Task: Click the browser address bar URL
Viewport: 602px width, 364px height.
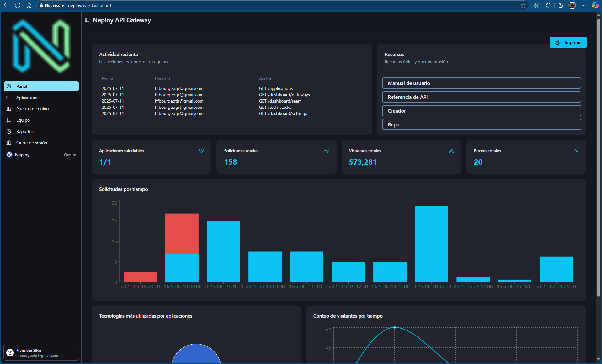Action: pyautogui.click(x=89, y=5)
